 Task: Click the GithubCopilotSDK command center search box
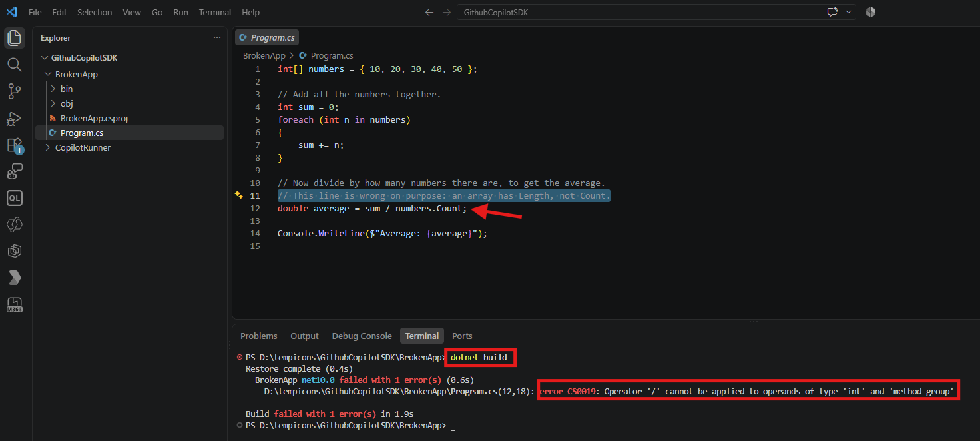[638, 12]
